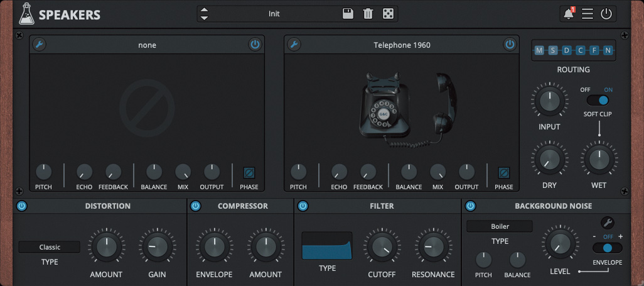Open notifications bell icon
The height and width of the screenshot is (286, 644).
[x=569, y=14]
